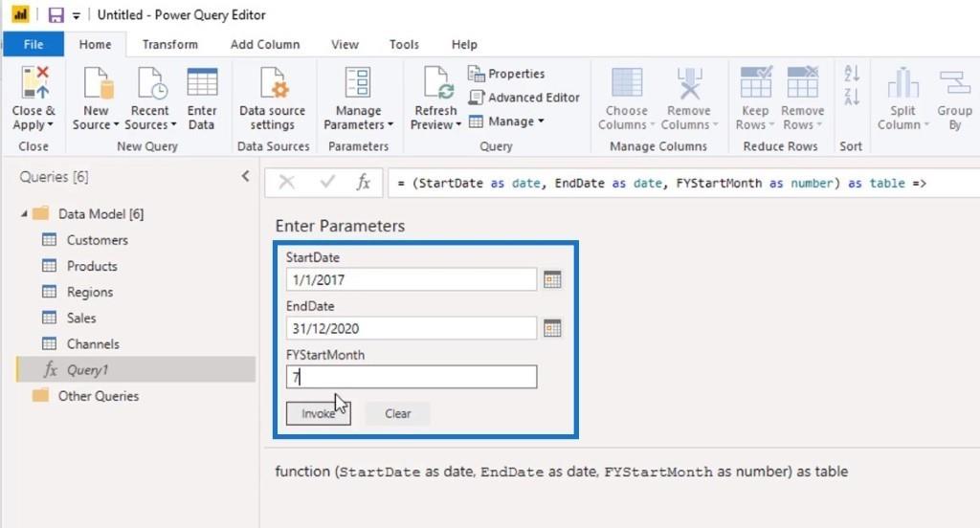This screenshot has width=980, height=528.
Task: Open Quick Access Toolbar customize dropdown
Action: click(77, 15)
